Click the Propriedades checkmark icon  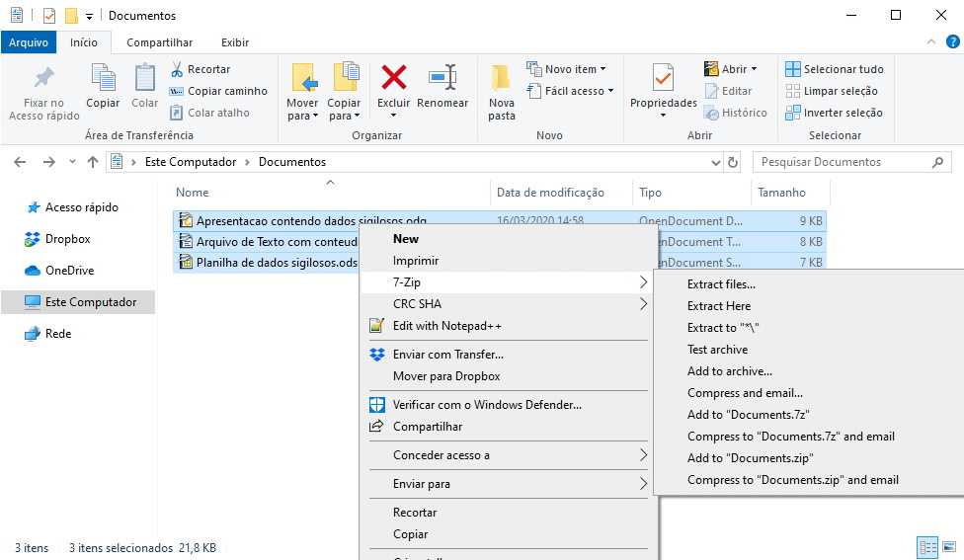pos(663,77)
